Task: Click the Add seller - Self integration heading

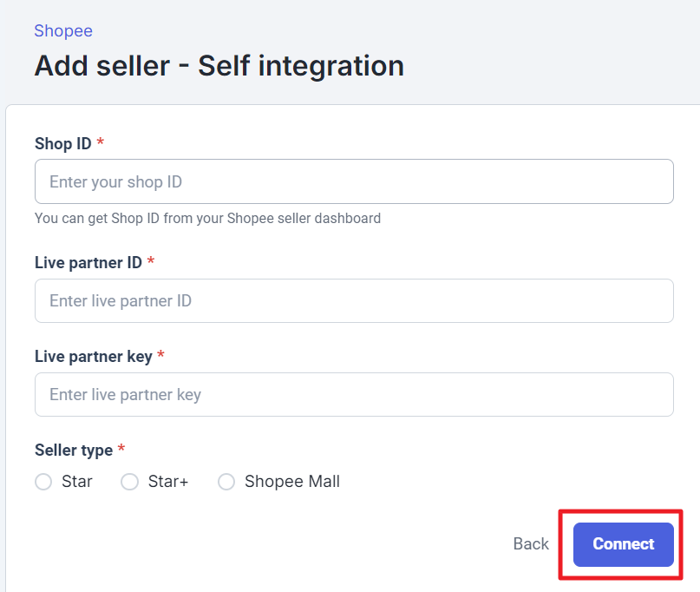Action: (x=219, y=66)
